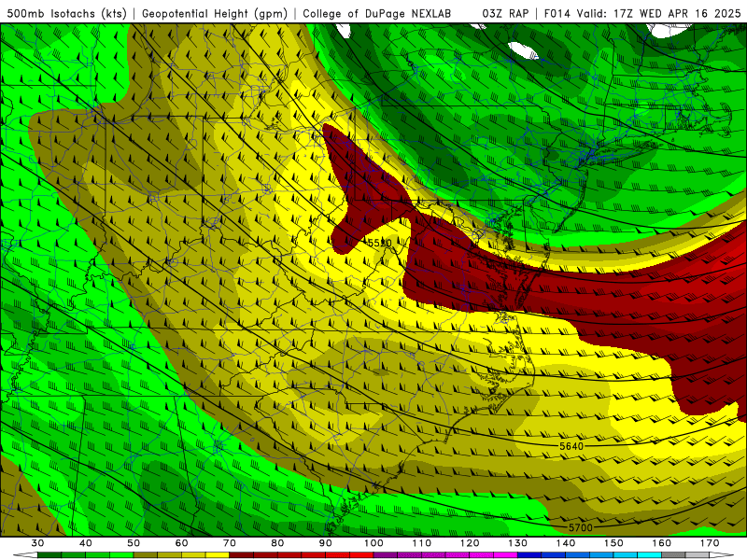Click 'College of DuPage NEXLAB' header text
The width and height of the screenshot is (747, 560).
[377, 13]
